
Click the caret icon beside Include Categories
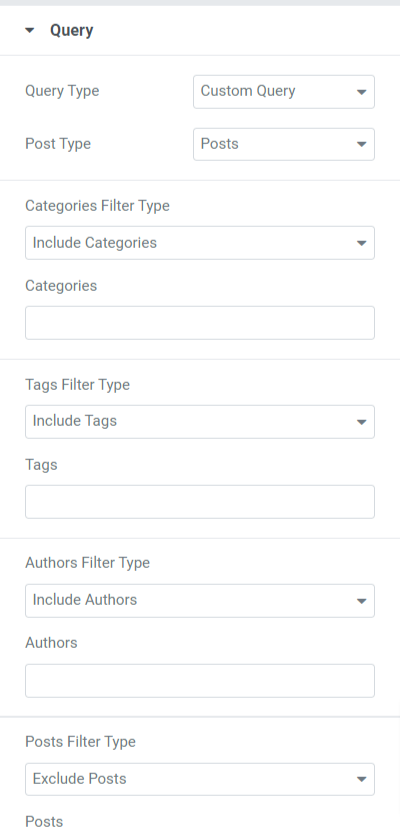point(362,243)
